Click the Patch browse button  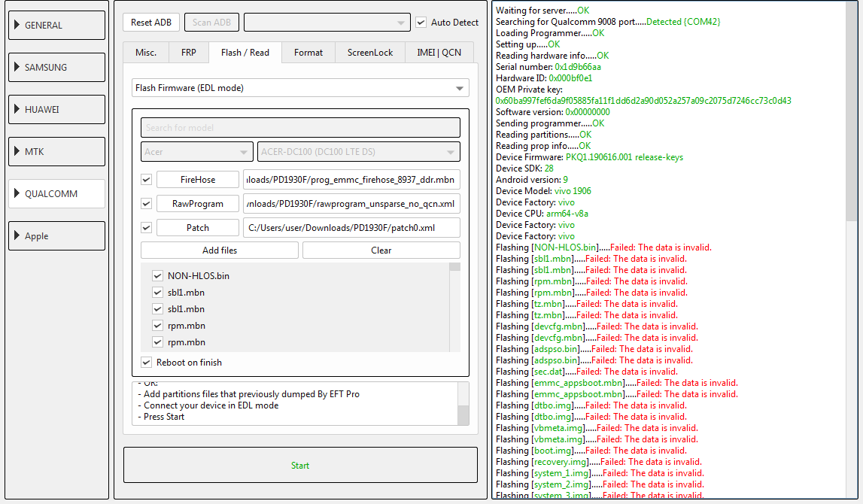point(198,228)
